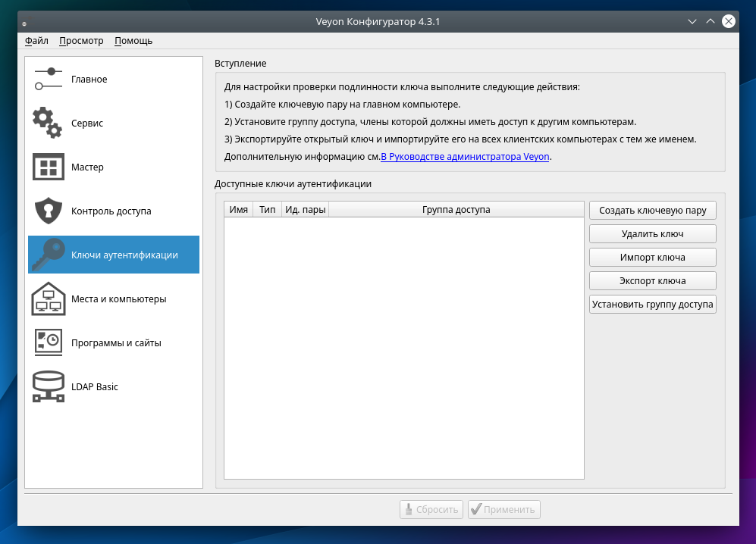This screenshot has width=756, height=544.
Task: Click Установить группу доступа button
Action: [x=652, y=305]
